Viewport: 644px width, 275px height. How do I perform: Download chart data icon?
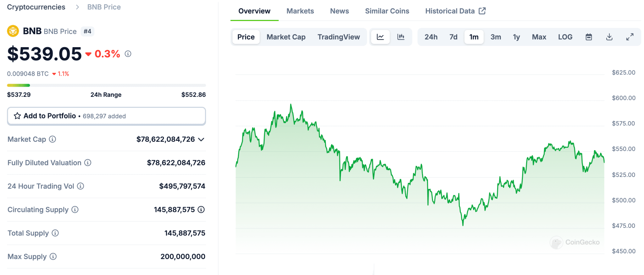[x=609, y=37]
